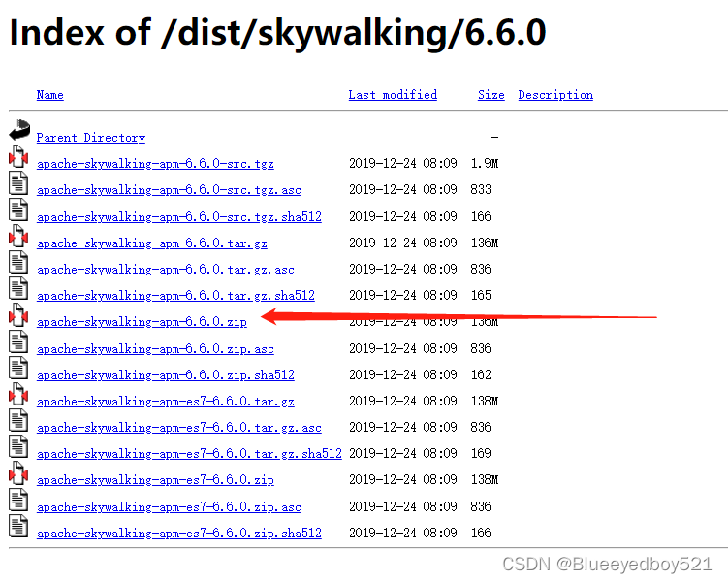The width and height of the screenshot is (728, 583).
Task: Download apache-skywalking-apm-6.6.0.zip
Action: [142, 322]
